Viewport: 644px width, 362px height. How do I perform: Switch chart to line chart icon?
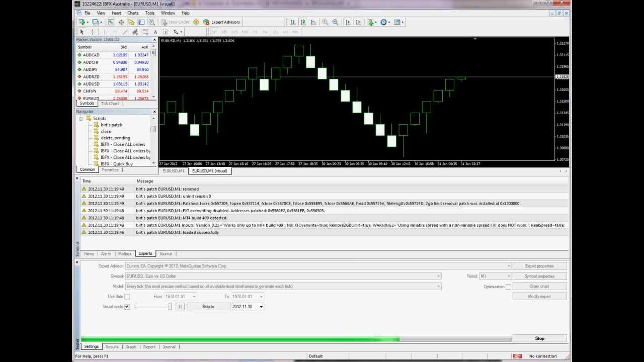click(313, 22)
